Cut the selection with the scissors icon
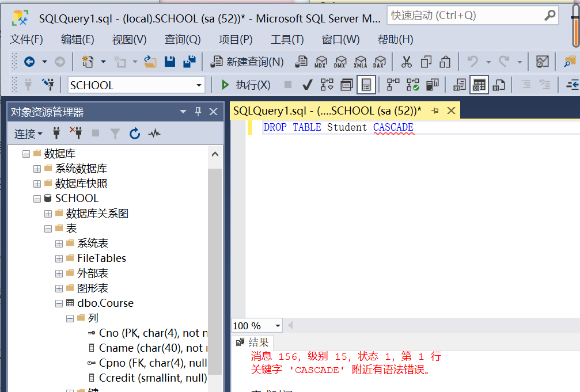 pos(407,62)
